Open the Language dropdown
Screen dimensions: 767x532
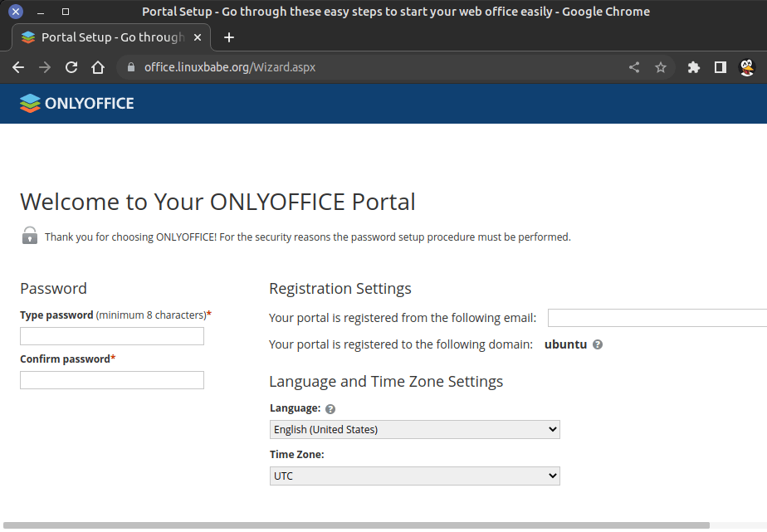(x=415, y=430)
